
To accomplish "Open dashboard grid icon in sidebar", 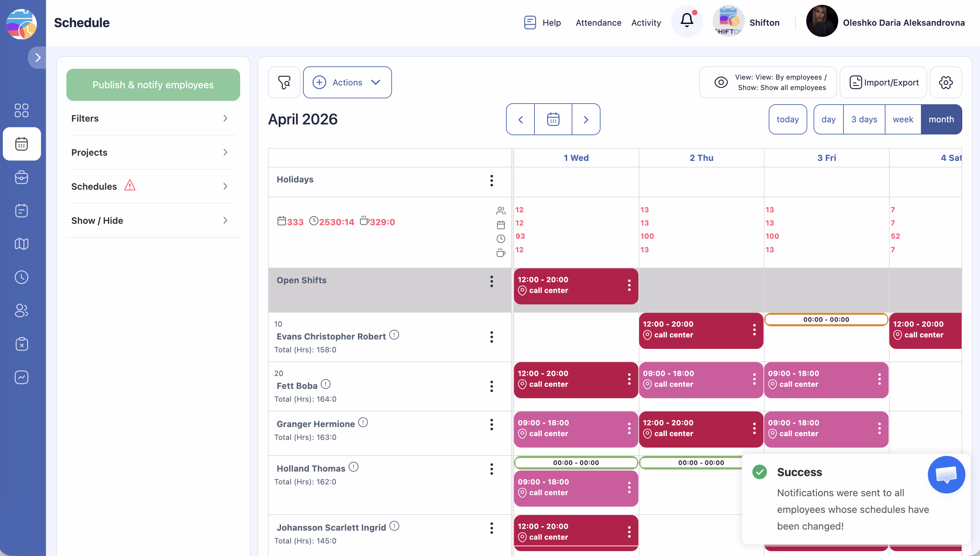I will [x=22, y=111].
